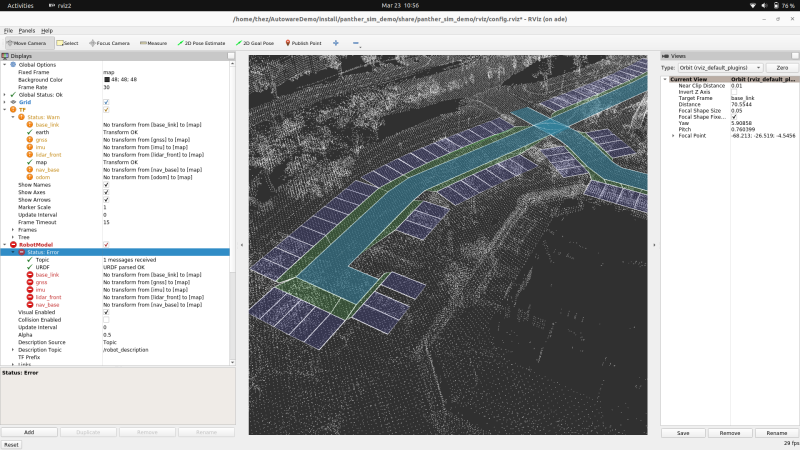Screen dimensions: 800x450
Task: Open the File menu
Action: coord(9,31)
